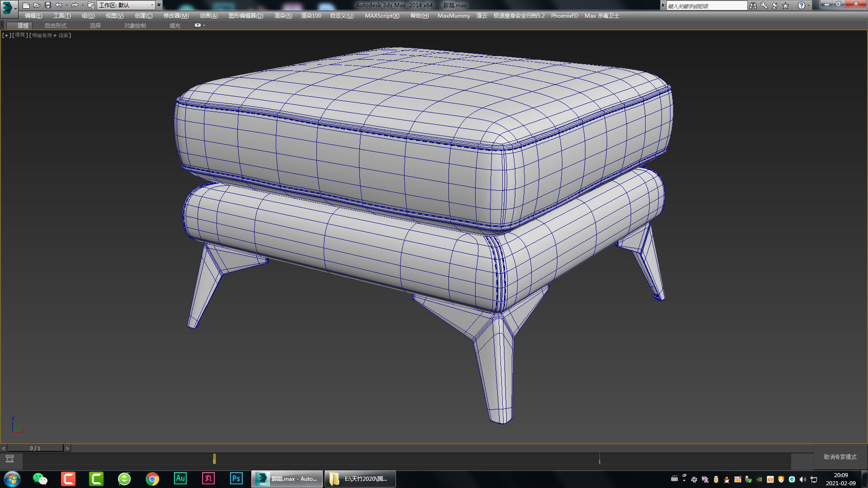Open the 透视 viewport label menu
Screen dimensions: 868x488
tap(19, 35)
